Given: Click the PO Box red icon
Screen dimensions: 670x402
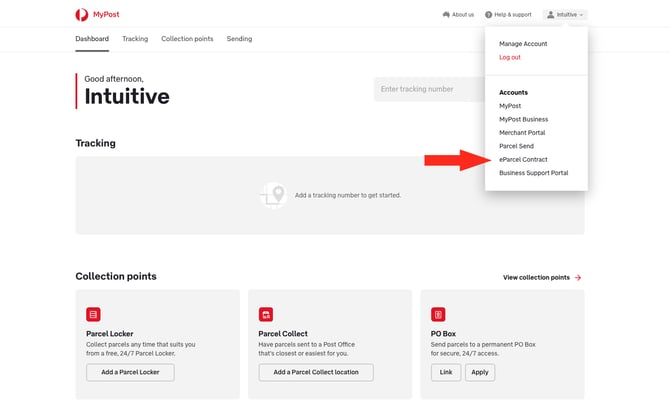Looking at the screenshot, I should pos(438,314).
